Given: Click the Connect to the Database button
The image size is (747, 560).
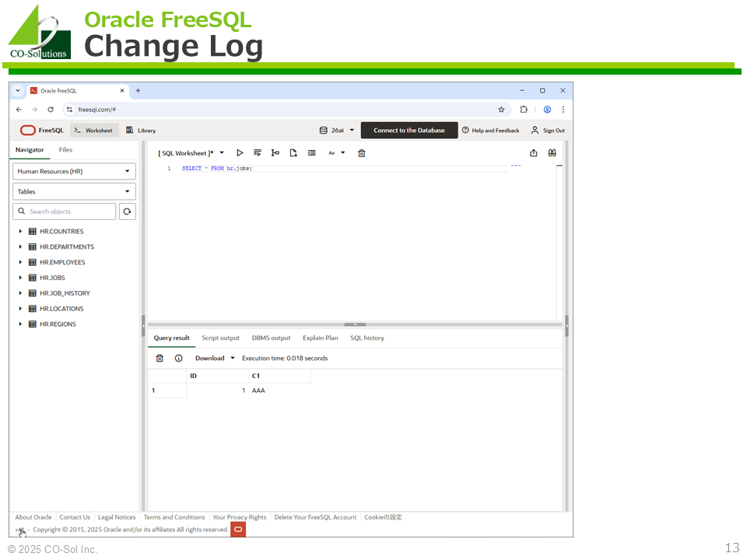Looking at the screenshot, I should 409,131.
